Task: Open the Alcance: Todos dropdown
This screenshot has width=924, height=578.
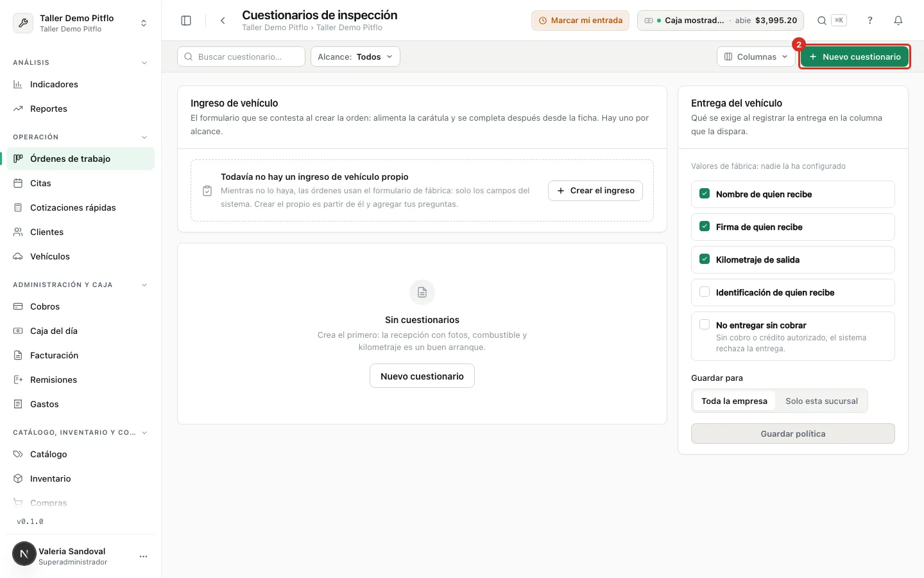Action: point(355,57)
